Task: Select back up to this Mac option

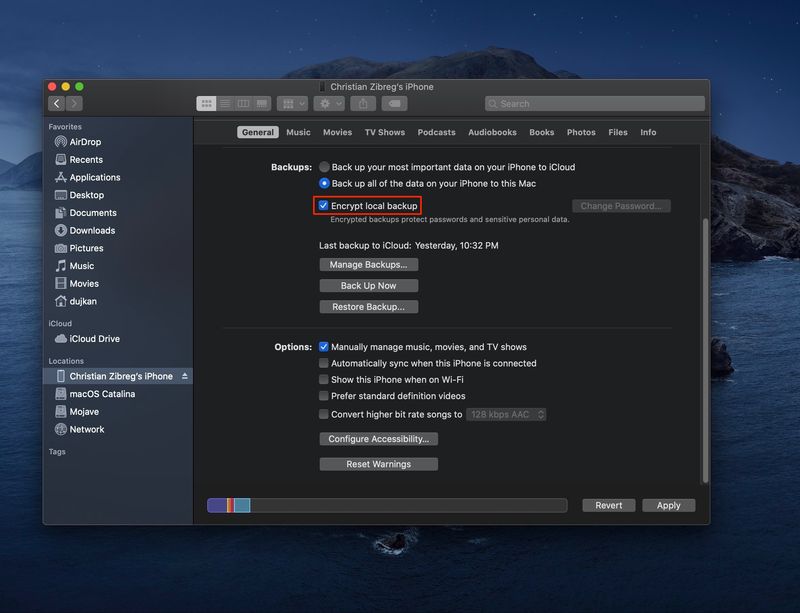Action: coord(324,183)
